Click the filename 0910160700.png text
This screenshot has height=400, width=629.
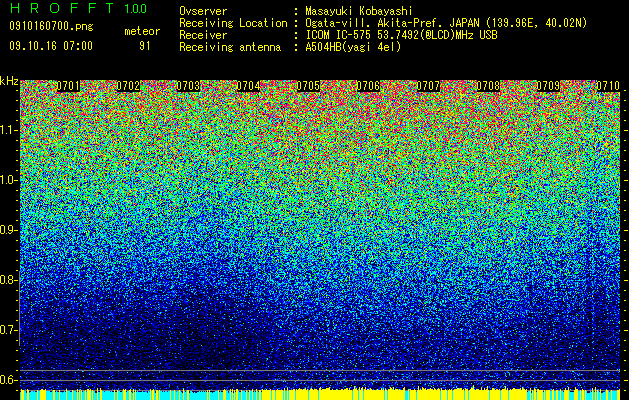(51, 26)
